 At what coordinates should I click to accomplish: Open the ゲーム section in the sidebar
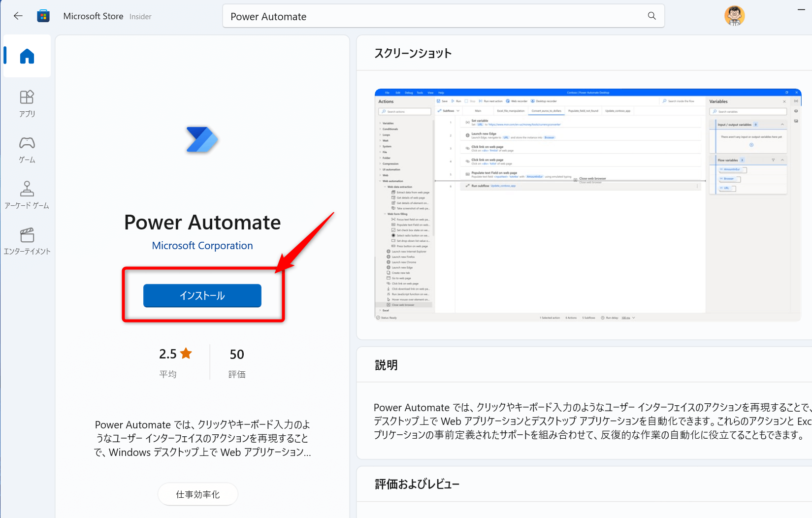tap(27, 149)
